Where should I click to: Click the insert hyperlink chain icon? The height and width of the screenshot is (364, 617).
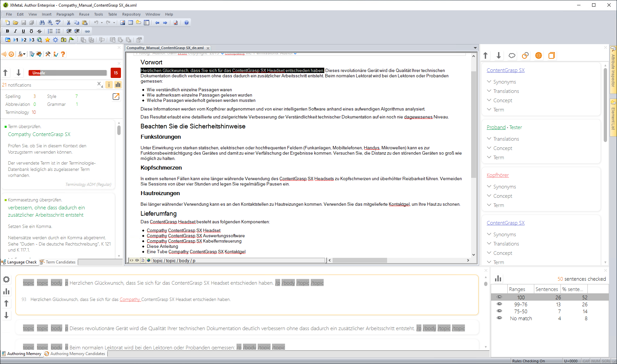click(87, 31)
